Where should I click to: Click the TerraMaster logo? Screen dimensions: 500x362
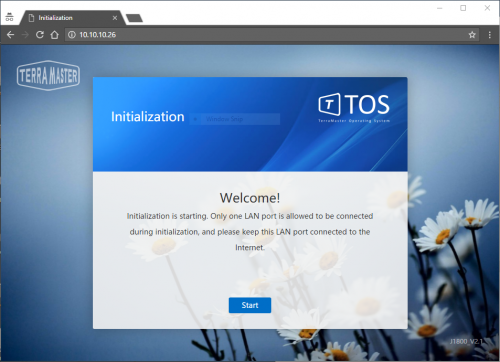point(48,75)
